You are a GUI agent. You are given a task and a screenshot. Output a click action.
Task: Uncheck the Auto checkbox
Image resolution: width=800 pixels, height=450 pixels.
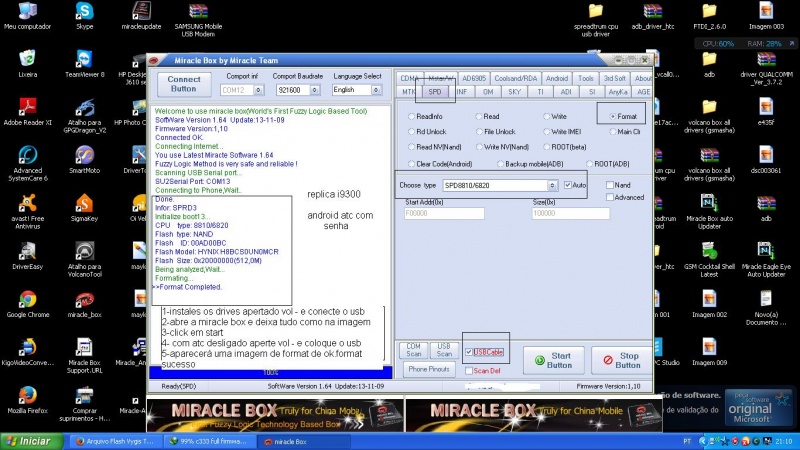click(x=568, y=185)
